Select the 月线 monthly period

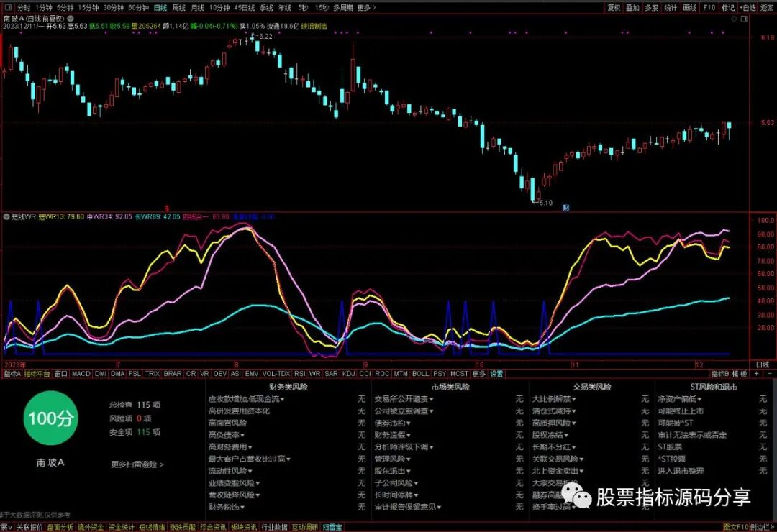pyautogui.click(x=197, y=8)
